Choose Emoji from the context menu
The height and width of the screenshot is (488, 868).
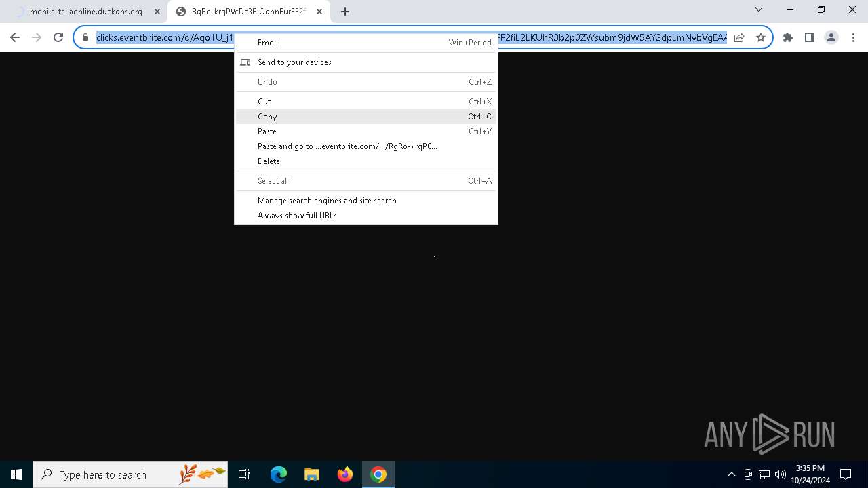pos(366,43)
